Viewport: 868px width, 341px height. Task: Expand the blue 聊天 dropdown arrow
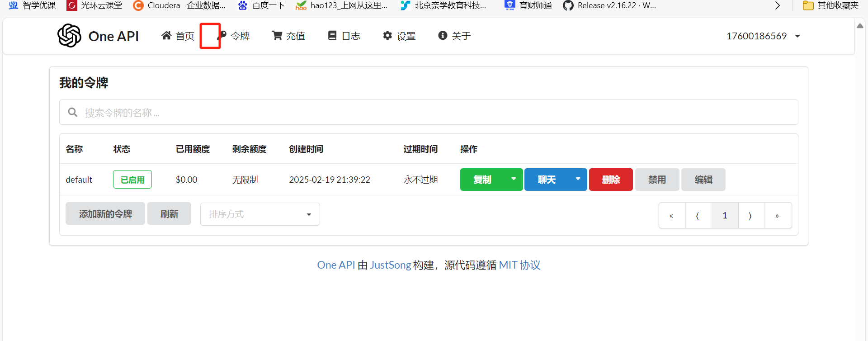click(x=578, y=179)
